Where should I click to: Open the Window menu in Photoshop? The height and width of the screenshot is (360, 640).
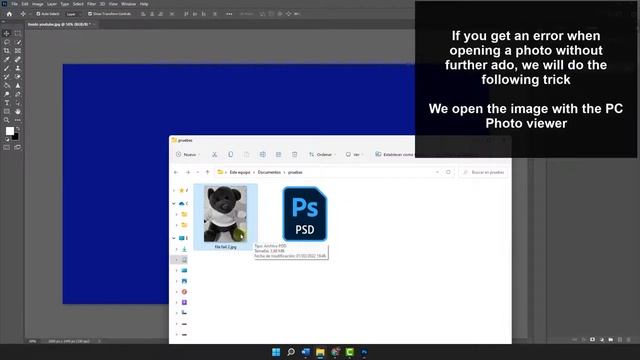pos(129,4)
